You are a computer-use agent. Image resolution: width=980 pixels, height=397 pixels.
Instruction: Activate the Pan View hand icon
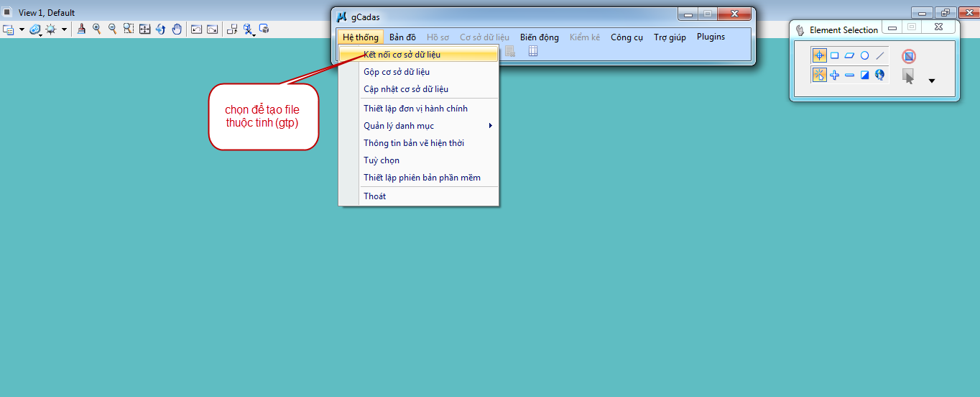[x=176, y=29]
